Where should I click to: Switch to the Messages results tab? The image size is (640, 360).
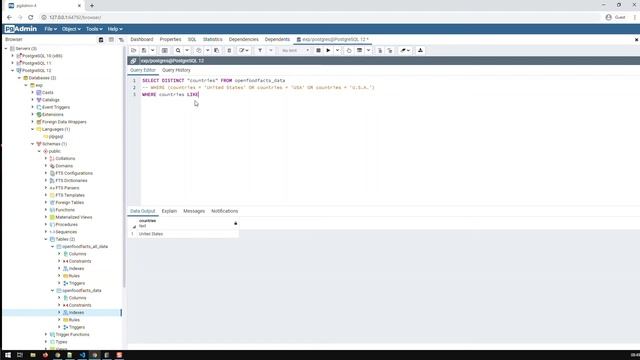[x=194, y=211]
